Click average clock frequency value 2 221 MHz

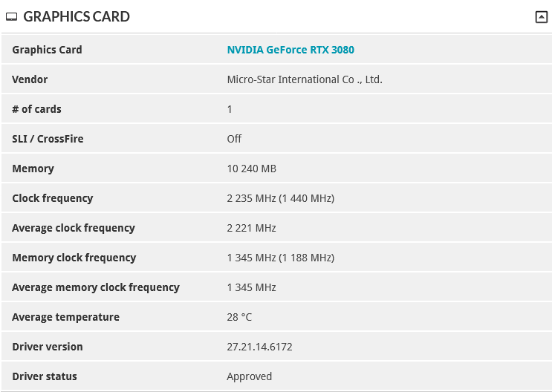click(251, 228)
